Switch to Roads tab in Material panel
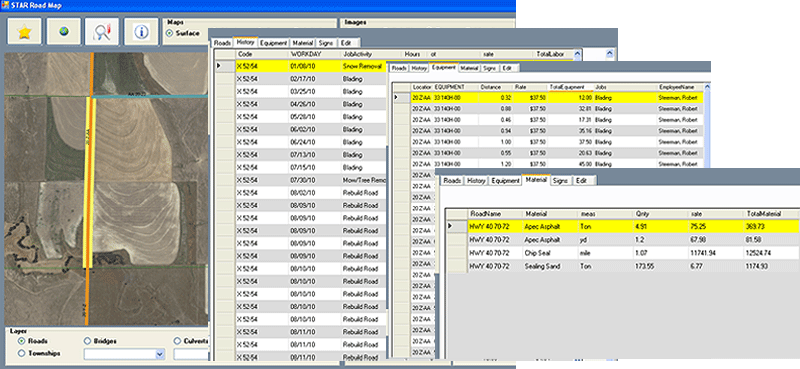Screen dimensions: 800x369 coord(453,181)
